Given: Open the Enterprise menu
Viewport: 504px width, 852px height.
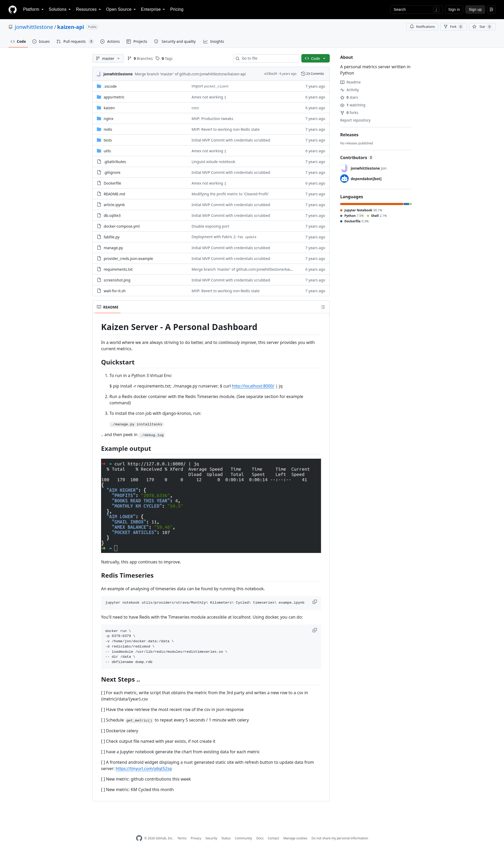Looking at the screenshot, I should 153,9.
